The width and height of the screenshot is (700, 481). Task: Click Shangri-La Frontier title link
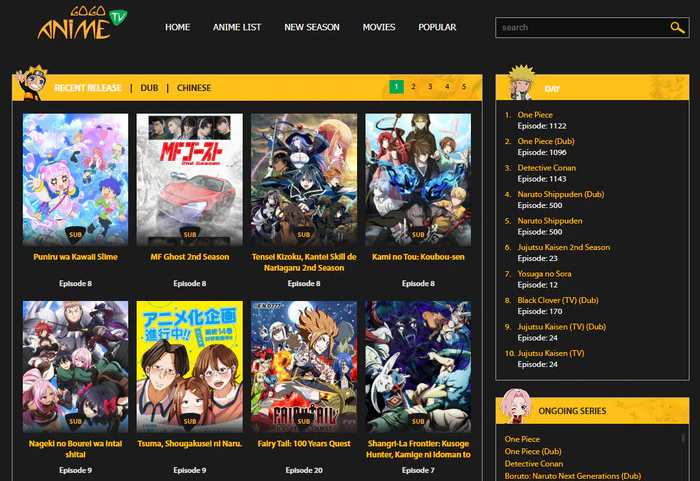pos(418,449)
